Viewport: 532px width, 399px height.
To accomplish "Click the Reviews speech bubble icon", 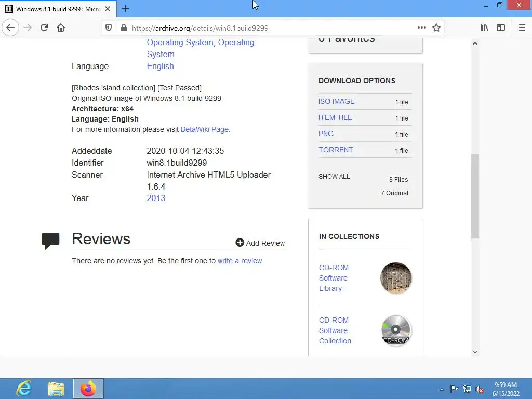I will pos(50,241).
